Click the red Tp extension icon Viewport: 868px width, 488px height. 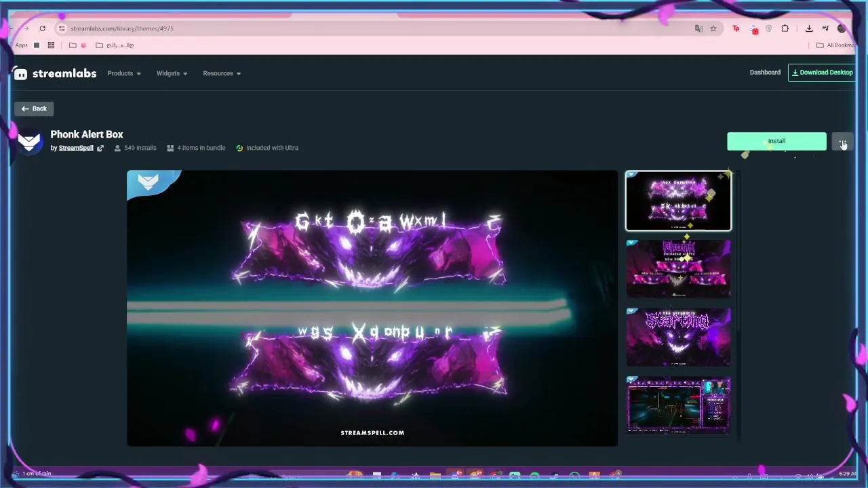(736, 28)
